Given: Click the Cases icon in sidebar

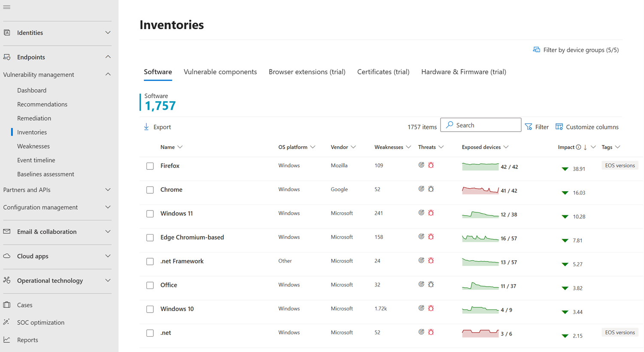Looking at the screenshot, I should (x=7, y=305).
